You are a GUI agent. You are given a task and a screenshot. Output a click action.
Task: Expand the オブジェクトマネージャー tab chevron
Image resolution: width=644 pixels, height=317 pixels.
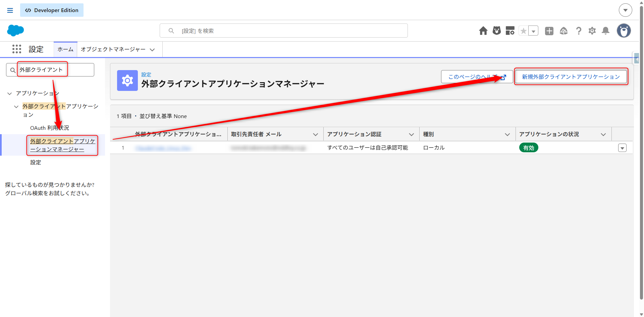(152, 50)
